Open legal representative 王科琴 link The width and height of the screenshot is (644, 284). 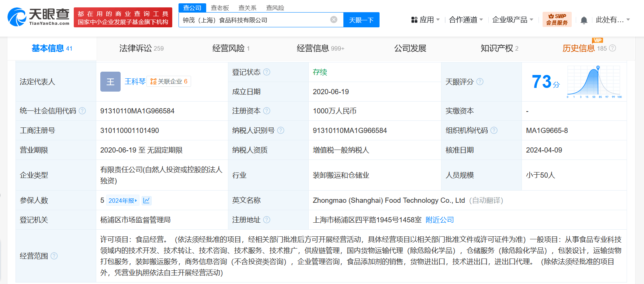click(135, 82)
